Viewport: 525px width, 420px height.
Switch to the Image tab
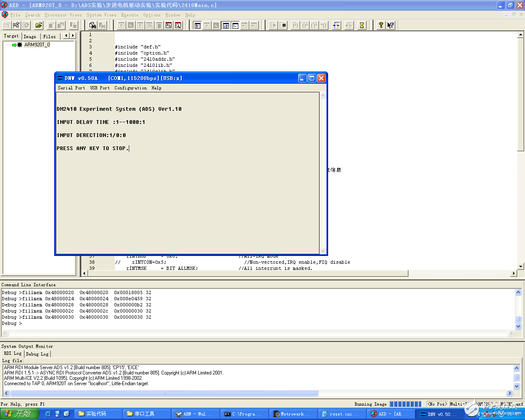(30, 37)
